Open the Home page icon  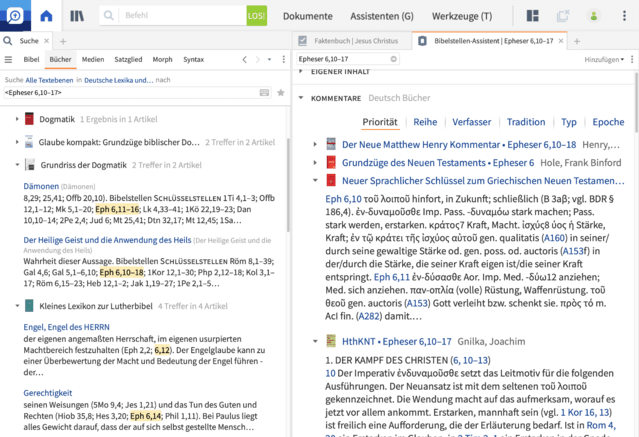coord(47,16)
